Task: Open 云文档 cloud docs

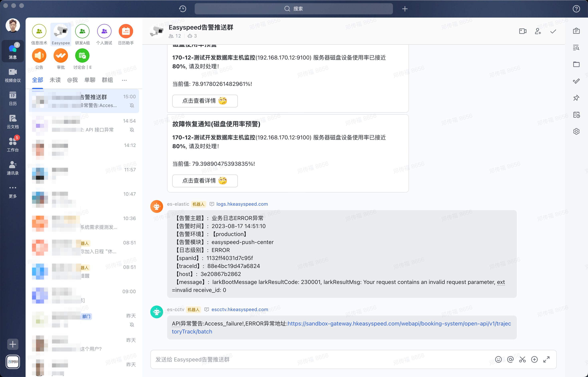Action: [13, 121]
